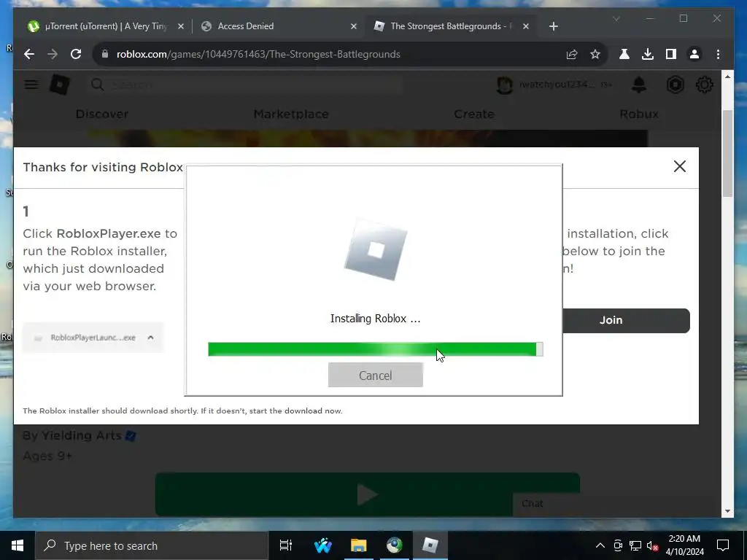
Task: Open the user avatar profile
Action: pyautogui.click(x=505, y=85)
